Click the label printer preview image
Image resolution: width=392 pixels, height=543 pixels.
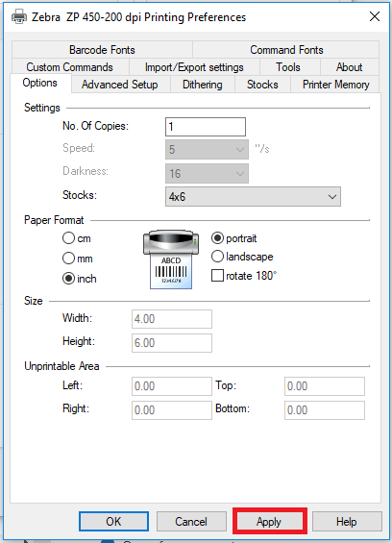pos(171,259)
